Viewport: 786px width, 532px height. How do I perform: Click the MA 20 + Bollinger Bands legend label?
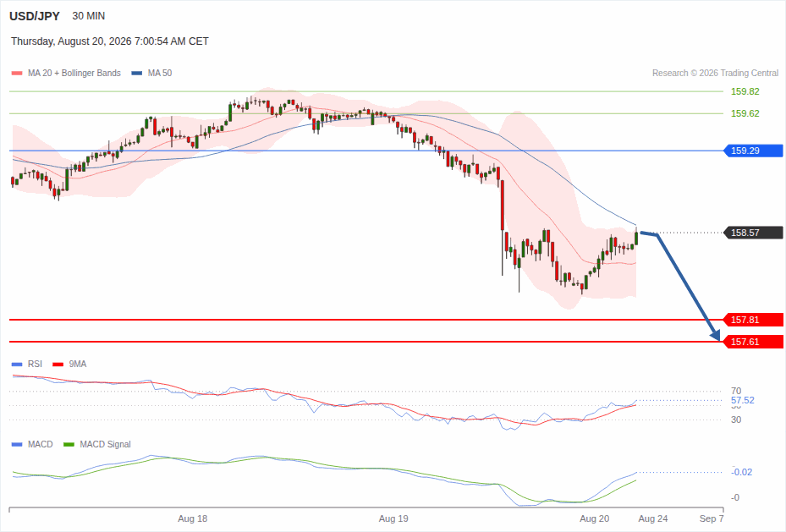point(74,73)
